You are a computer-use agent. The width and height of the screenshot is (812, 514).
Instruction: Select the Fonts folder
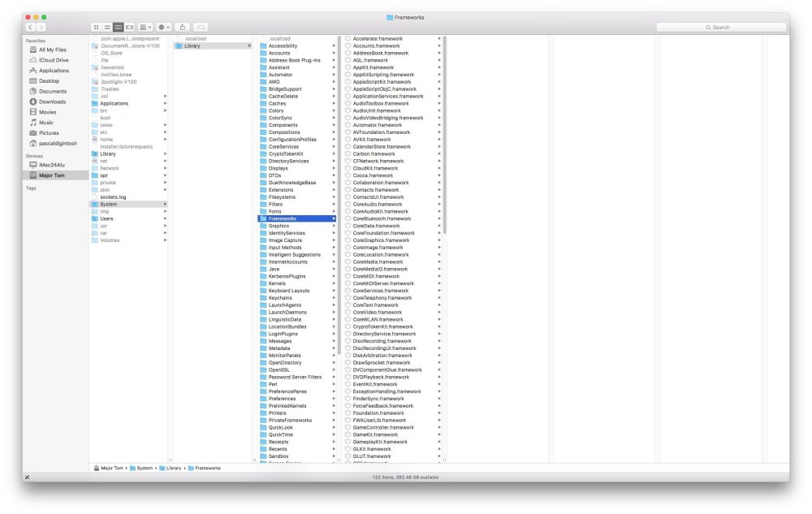click(x=297, y=211)
